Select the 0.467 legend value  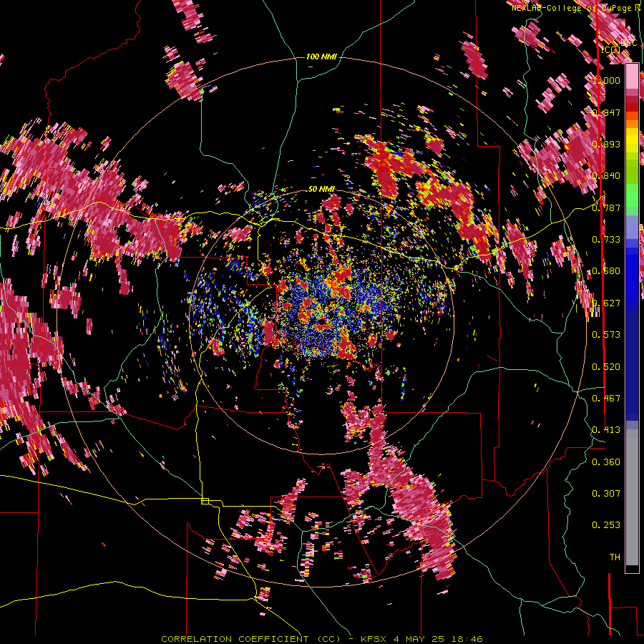click(606, 399)
